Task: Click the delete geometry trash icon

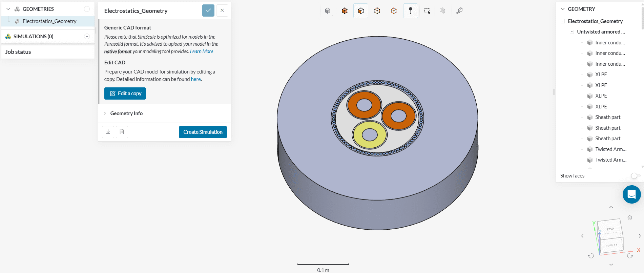Action: 122,132
